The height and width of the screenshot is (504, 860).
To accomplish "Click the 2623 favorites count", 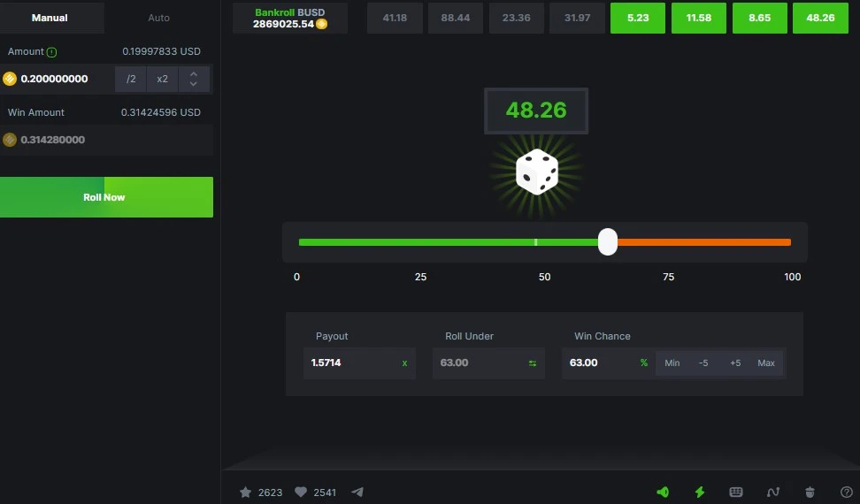I will [270, 493].
